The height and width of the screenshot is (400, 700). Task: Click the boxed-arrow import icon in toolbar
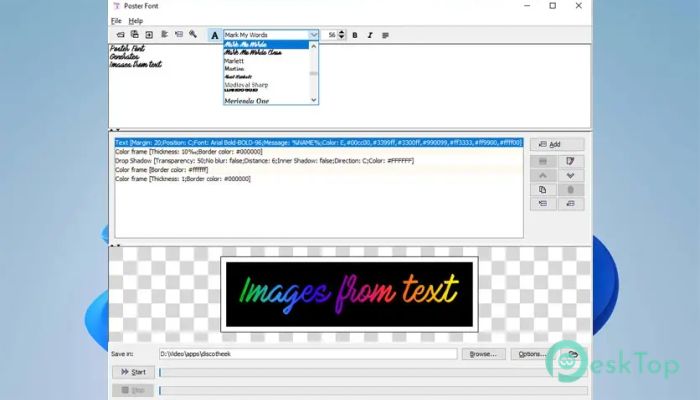[149, 34]
